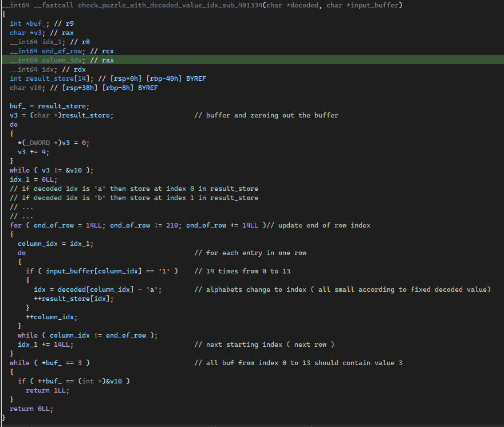504x427 pixels.
Task: Click the 'while ( *buf_ == 3 )' condition
Action: coord(49,363)
